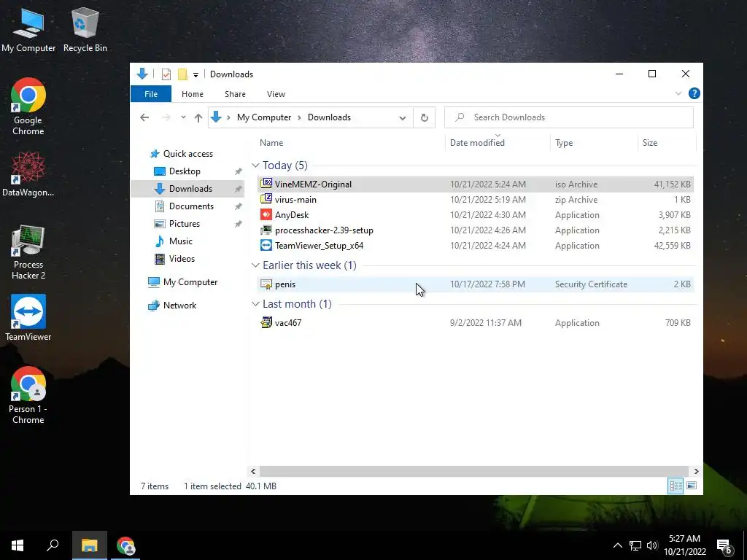Screen dimensions: 747x560
Task: Expand the ribbon with the chevron
Action: pos(678,93)
